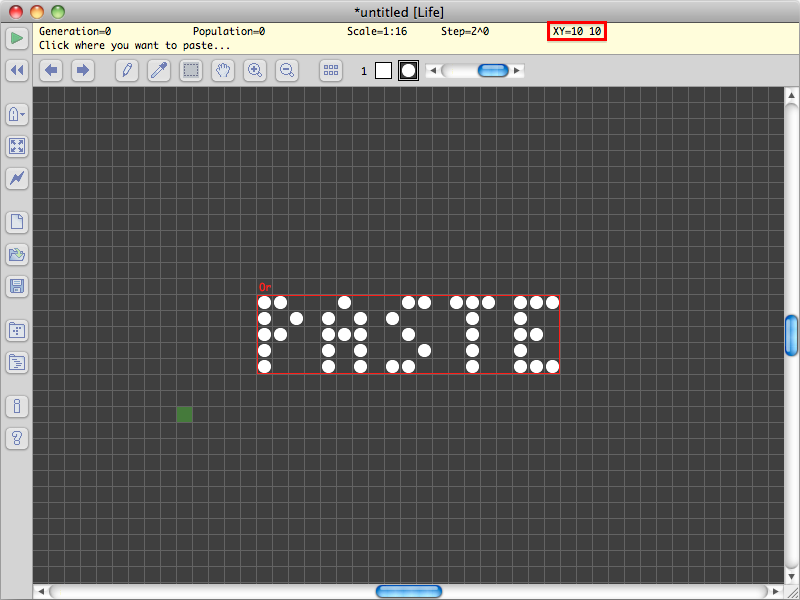800x600 pixels.
Task: Toggle the show all states button
Action: click(x=331, y=70)
